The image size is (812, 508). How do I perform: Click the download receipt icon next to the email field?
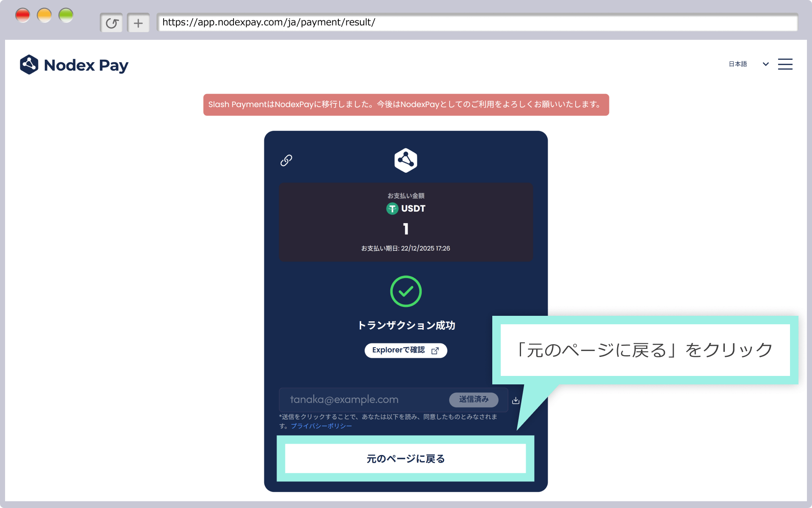point(516,400)
